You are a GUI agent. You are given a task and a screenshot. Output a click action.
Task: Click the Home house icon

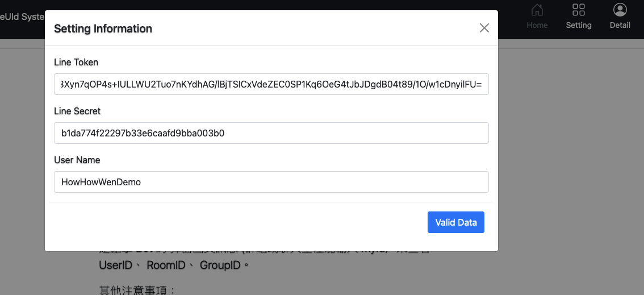537,10
